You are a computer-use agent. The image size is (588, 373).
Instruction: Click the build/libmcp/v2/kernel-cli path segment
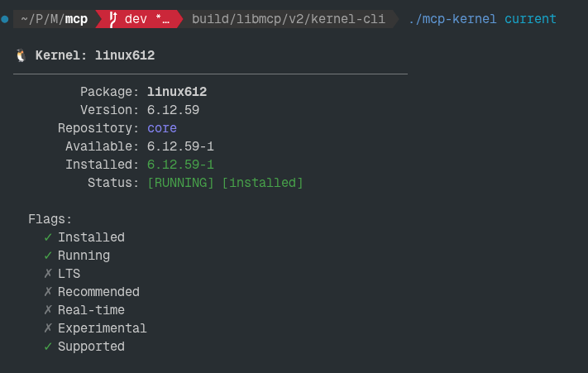coord(288,18)
